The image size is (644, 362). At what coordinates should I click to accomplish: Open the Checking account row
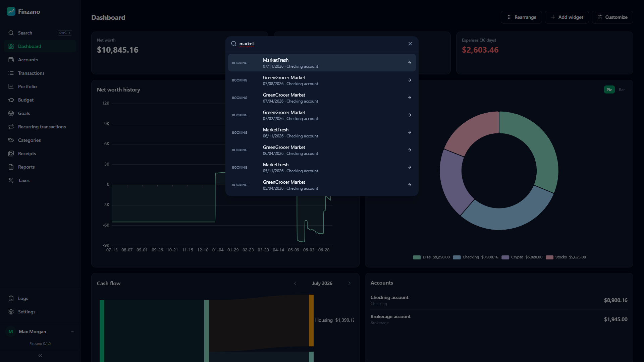click(499, 300)
